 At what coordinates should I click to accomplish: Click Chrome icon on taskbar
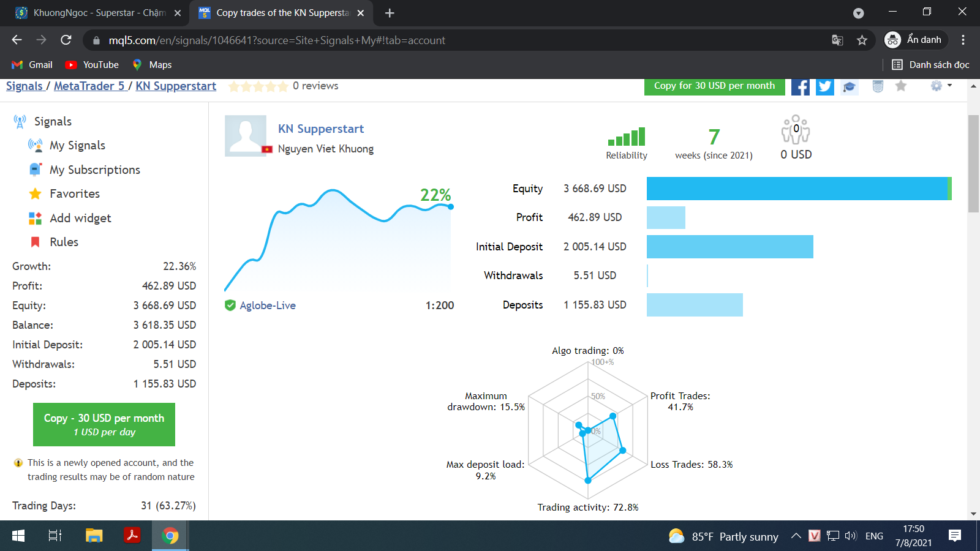[x=170, y=536]
